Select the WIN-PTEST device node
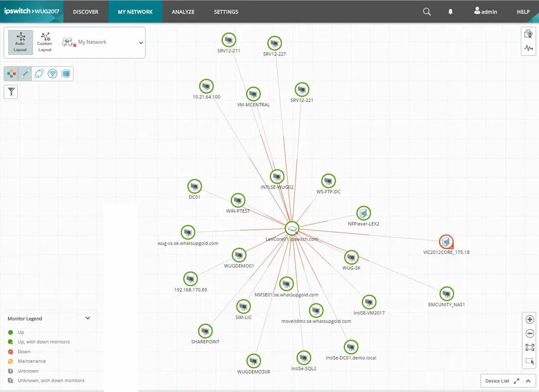 [238, 200]
